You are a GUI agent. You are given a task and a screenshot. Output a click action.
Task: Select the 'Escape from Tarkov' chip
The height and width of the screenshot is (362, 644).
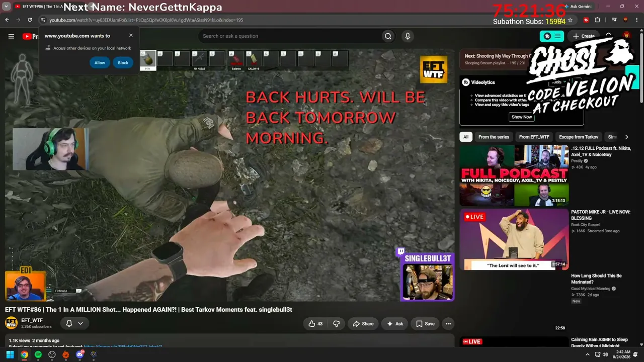click(579, 137)
